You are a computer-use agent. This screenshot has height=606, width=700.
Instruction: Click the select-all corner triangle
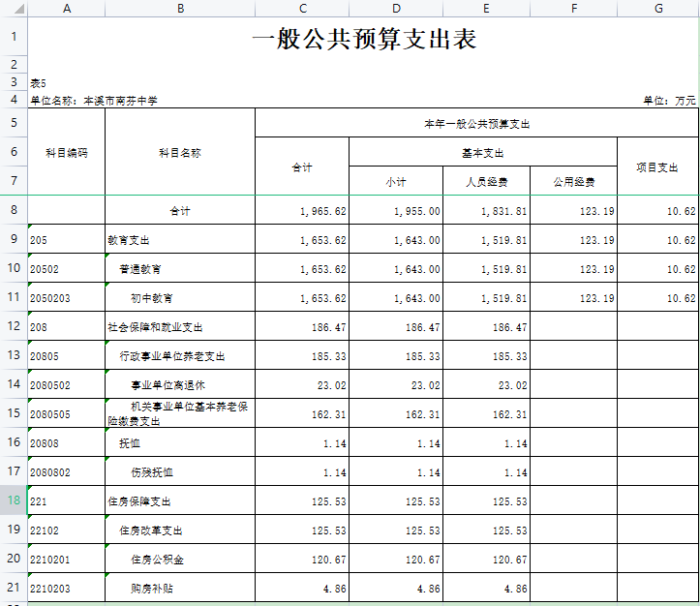pyautogui.click(x=18, y=9)
